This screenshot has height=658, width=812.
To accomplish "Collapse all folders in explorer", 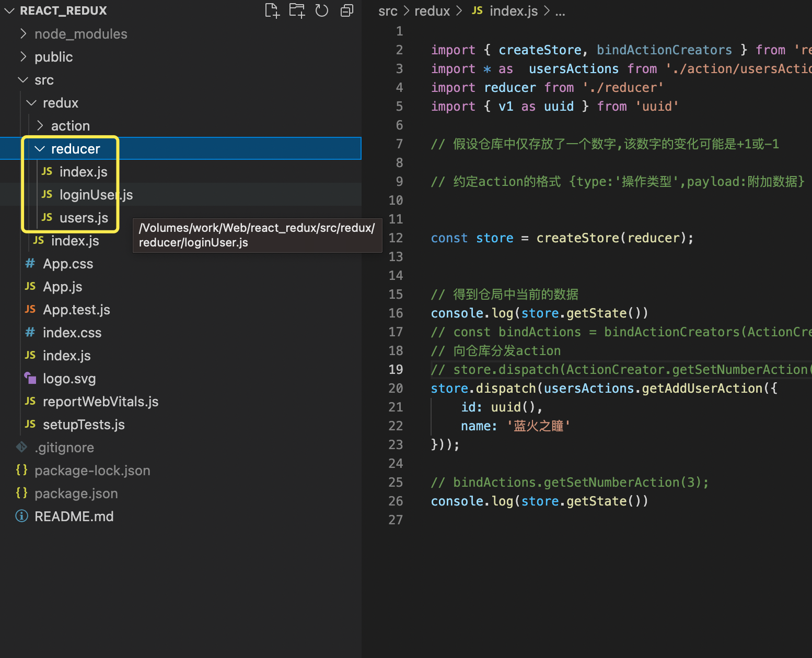I will 347,10.
